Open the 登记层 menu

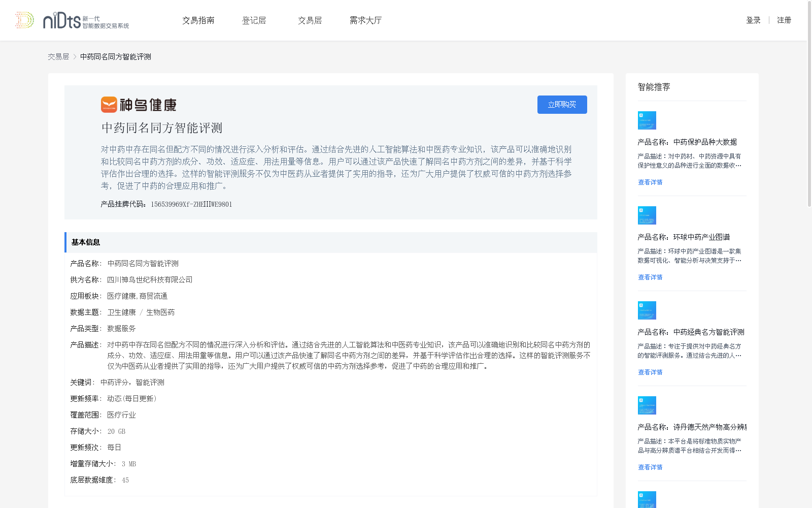(254, 20)
